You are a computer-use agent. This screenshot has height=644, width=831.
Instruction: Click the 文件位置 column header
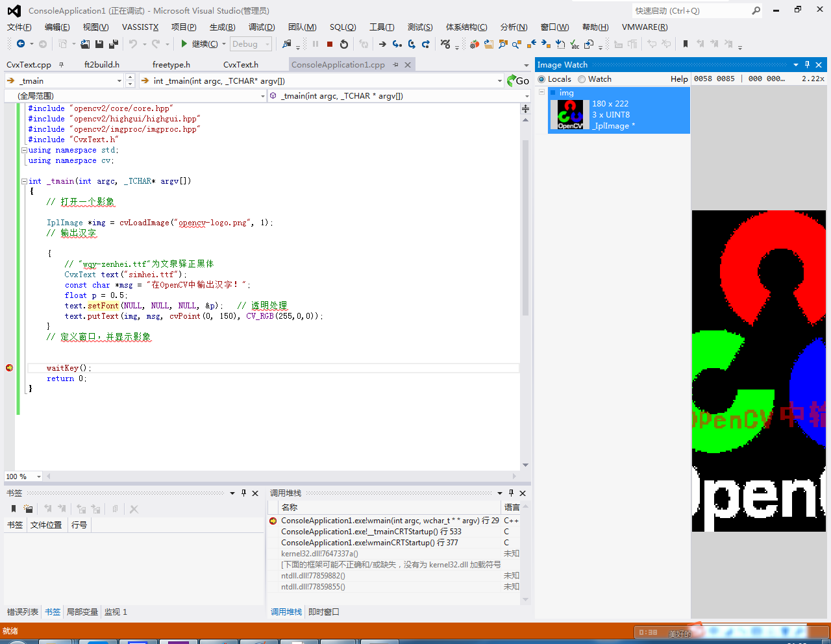[46, 525]
